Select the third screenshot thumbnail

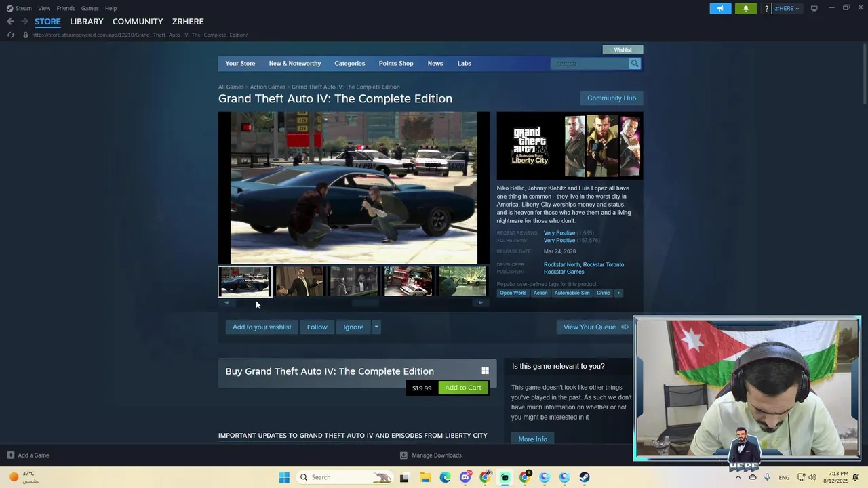tap(354, 281)
